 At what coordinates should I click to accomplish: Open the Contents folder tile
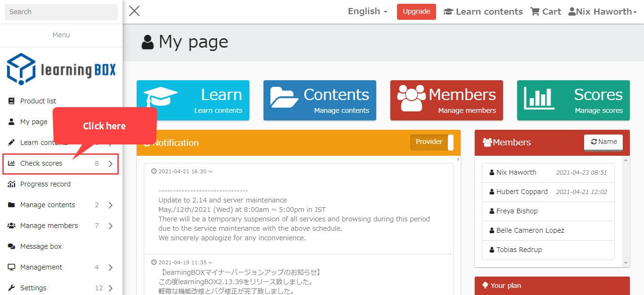click(320, 100)
